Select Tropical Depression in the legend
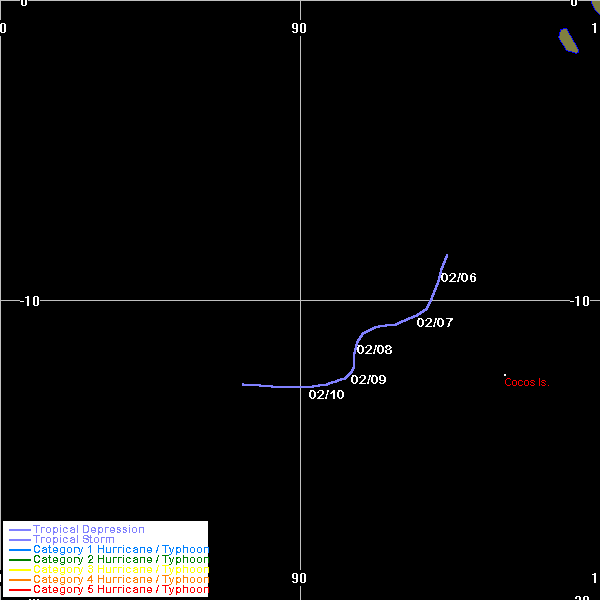This screenshot has width=600, height=600. (88, 529)
